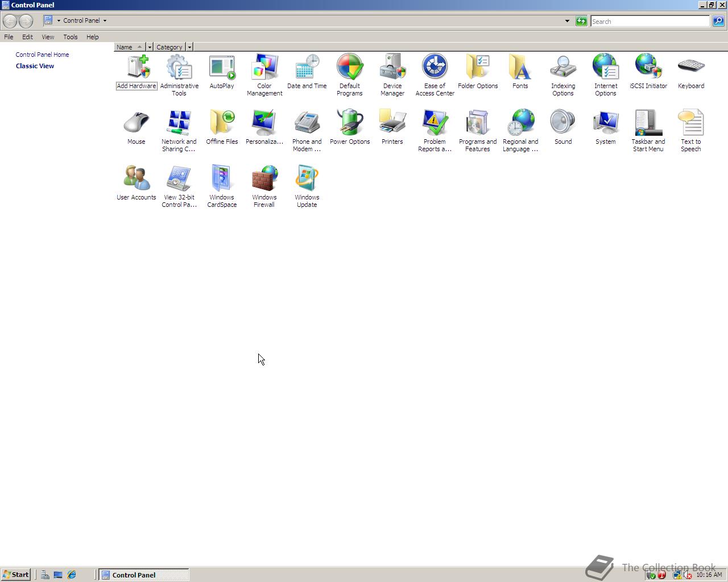Open the Add Hardware applet
728x582 pixels.
136,72
